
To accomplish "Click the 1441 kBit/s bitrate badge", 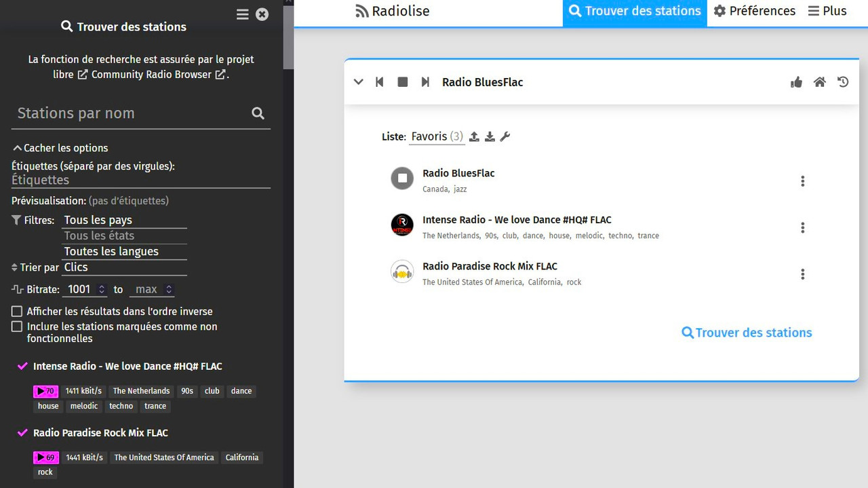I will [x=85, y=457].
